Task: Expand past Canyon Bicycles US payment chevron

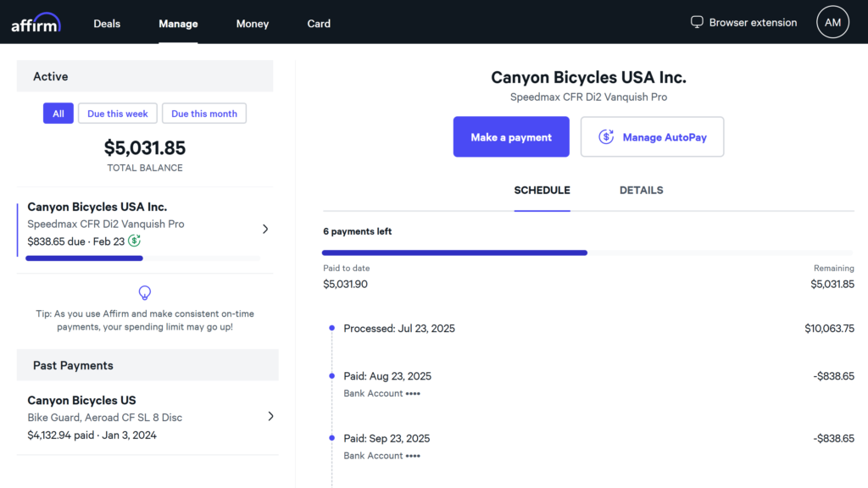Action: (270, 416)
